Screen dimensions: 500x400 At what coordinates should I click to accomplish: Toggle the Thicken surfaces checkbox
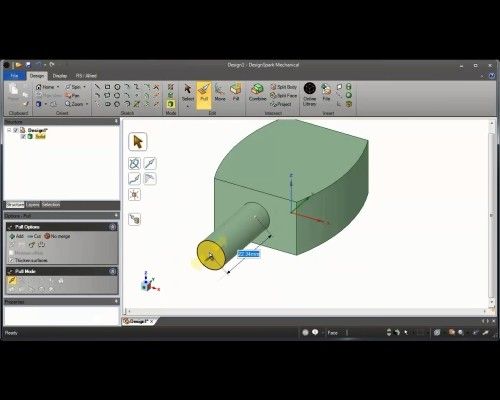12,260
